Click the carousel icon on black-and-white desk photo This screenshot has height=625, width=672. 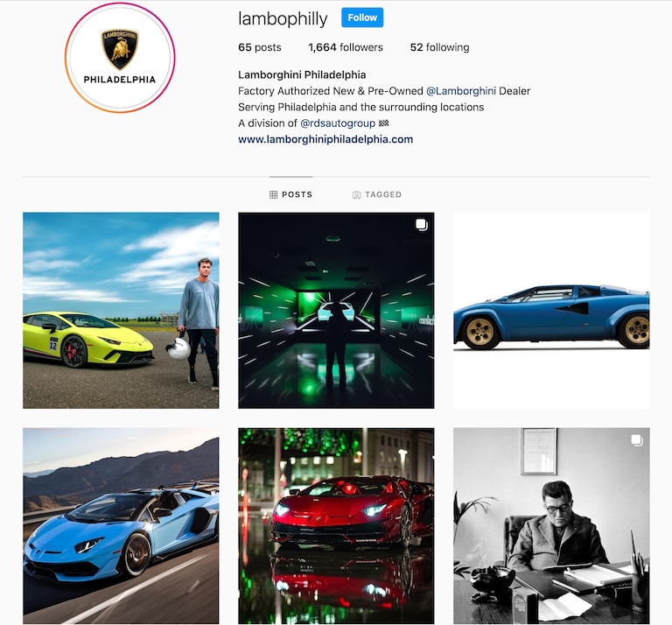[637, 440]
